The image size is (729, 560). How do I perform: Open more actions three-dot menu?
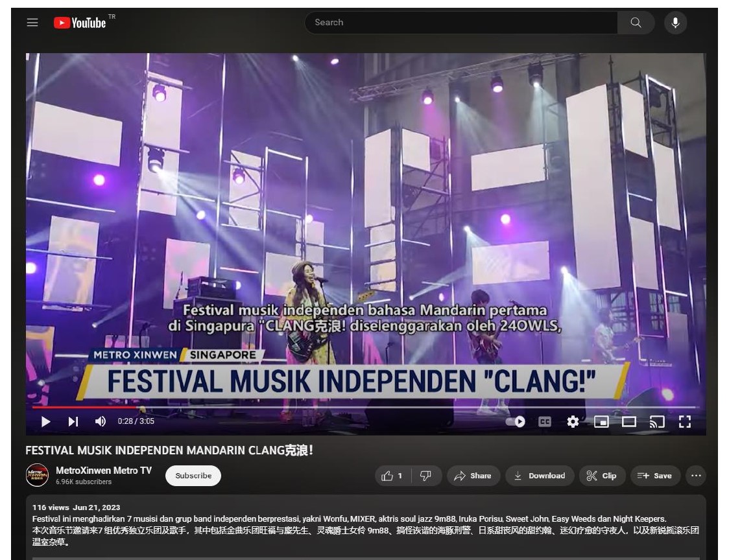tap(696, 476)
